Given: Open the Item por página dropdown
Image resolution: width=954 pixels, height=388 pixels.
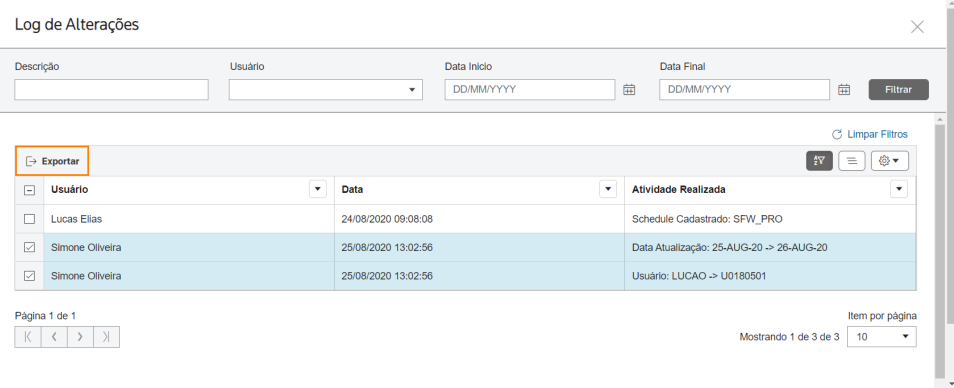Looking at the screenshot, I should (882, 336).
